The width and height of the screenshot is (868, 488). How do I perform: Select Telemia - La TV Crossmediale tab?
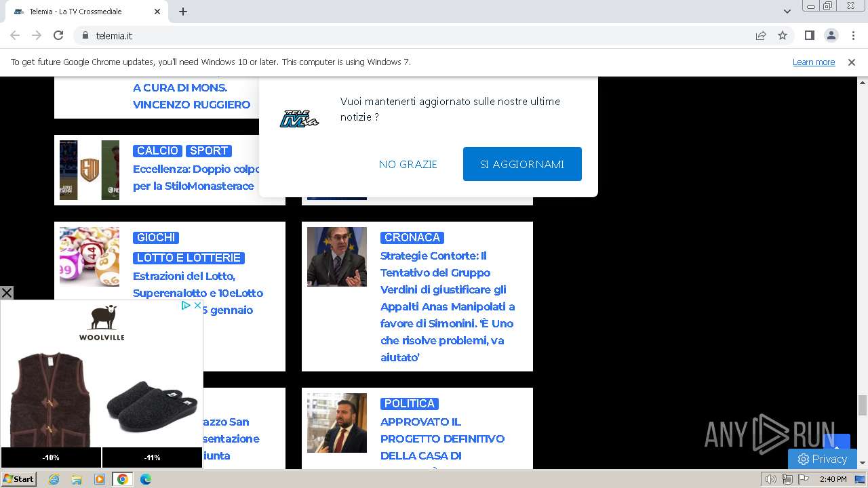click(x=86, y=12)
